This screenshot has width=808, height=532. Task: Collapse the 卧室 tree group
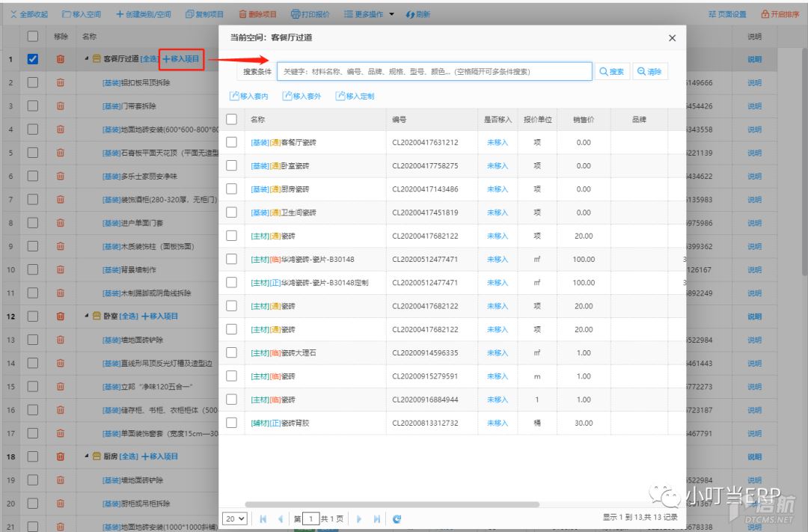pyautogui.click(x=87, y=316)
